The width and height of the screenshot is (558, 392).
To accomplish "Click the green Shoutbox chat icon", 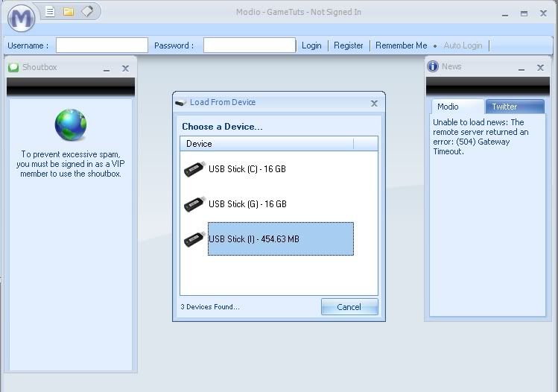I will 13,67.
